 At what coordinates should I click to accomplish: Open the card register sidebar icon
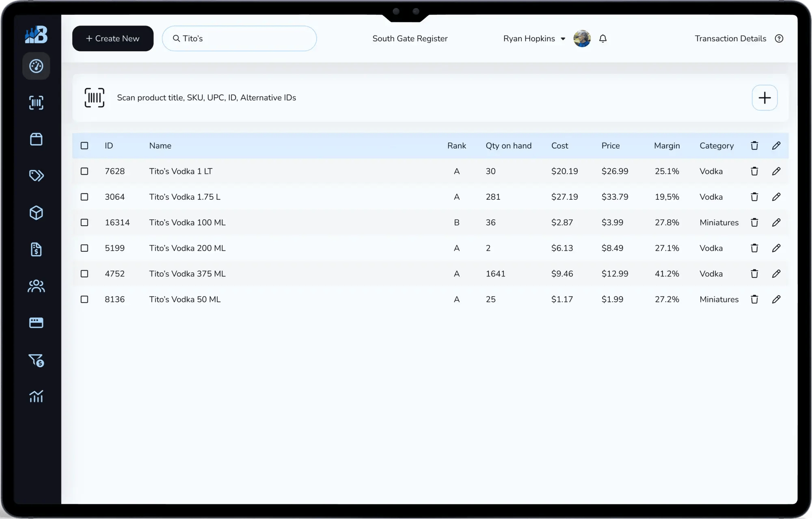point(36,323)
